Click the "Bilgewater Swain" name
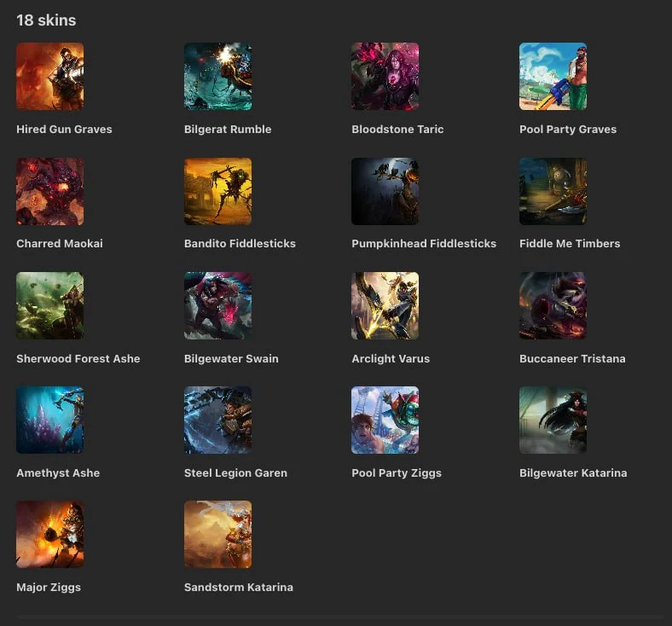The image size is (672, 626). pyautogui.click(x=231, y=359)
